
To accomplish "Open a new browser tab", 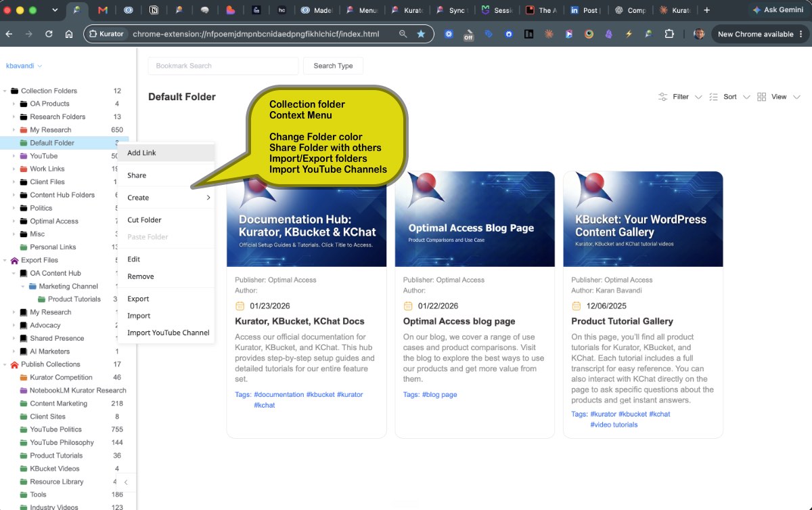I will coord(707,10).
